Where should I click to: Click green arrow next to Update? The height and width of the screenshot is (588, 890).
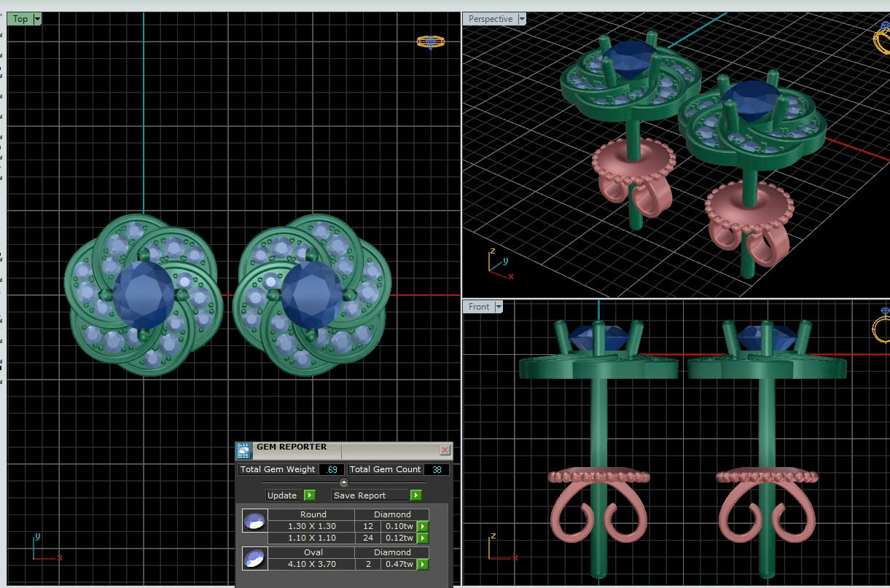pos(309,495)
